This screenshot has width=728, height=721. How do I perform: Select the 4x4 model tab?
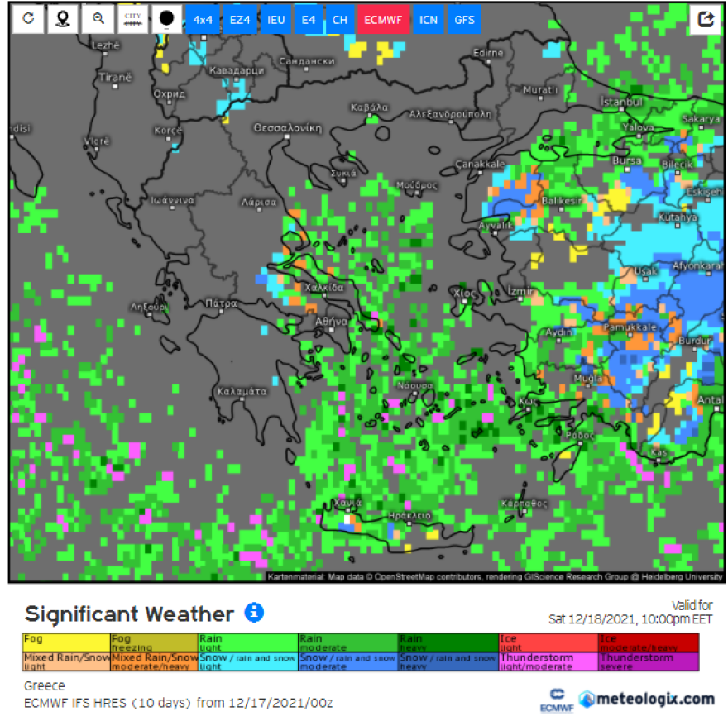202,19
